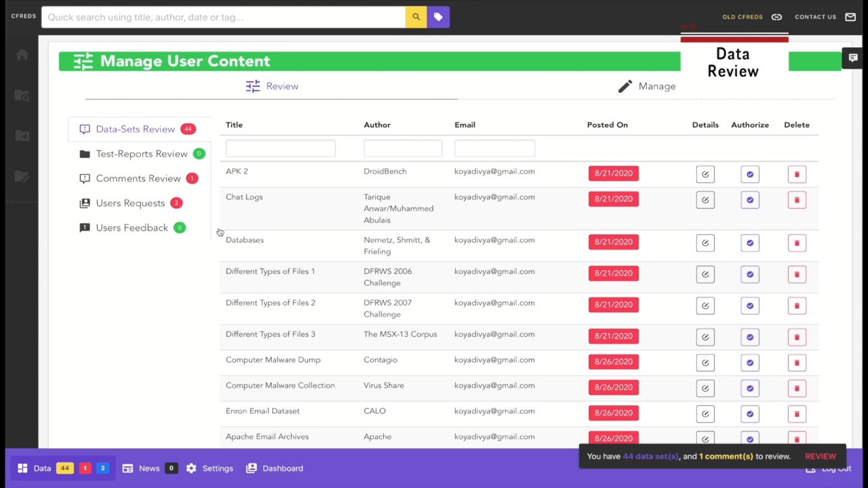The image size is (868, 488).
Task: Open the chat bubble icon at right edge
Action: (853, 58)
